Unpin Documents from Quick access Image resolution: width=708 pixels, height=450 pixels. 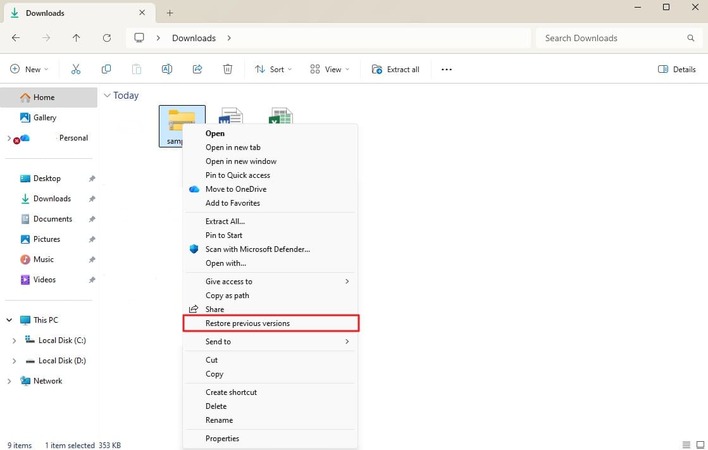[x=92, y=219]
